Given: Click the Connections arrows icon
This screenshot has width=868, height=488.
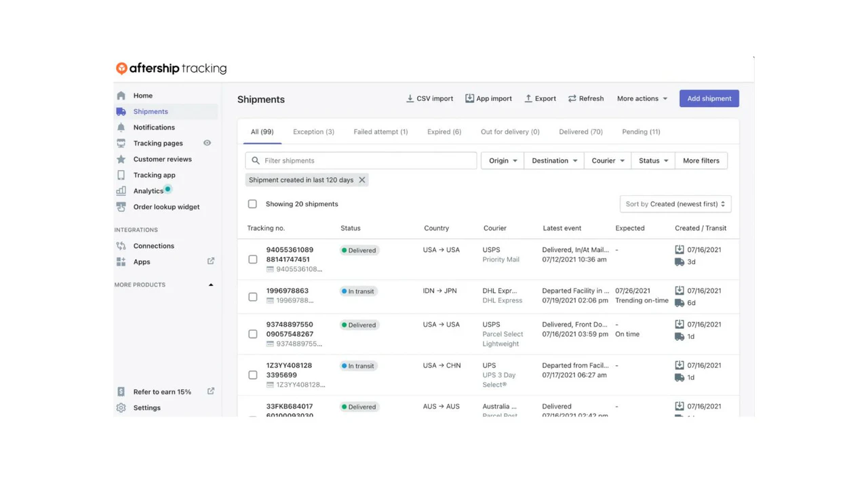Looking at the screenshot, I should 121,246.
